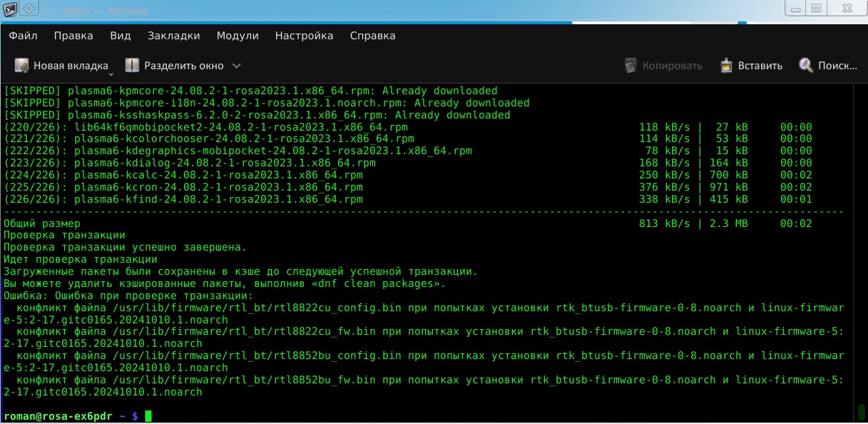The height and width of the screenshot is (424, 868).
Task: Expand the Разделить окно chevron
Action: (x=237, y=66)
